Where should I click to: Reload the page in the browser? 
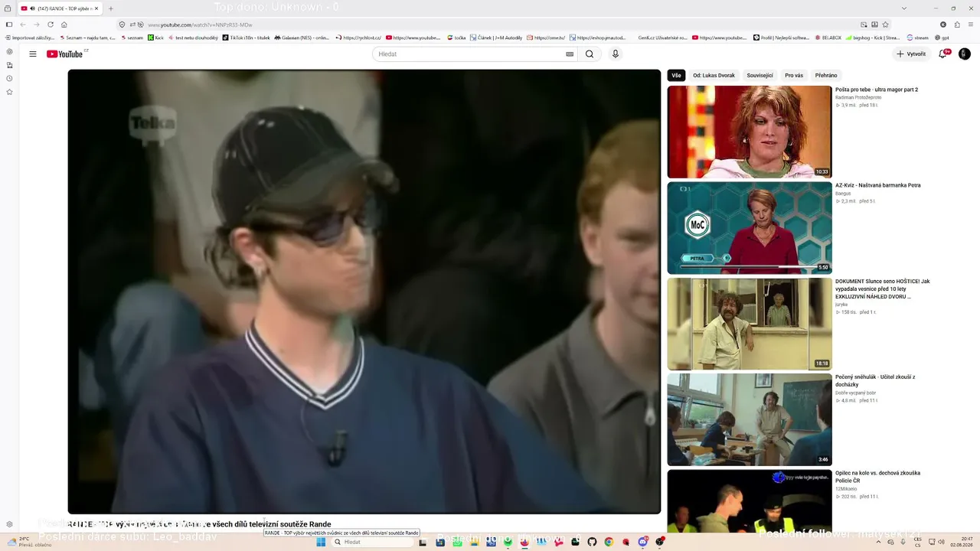coord(51,24)
